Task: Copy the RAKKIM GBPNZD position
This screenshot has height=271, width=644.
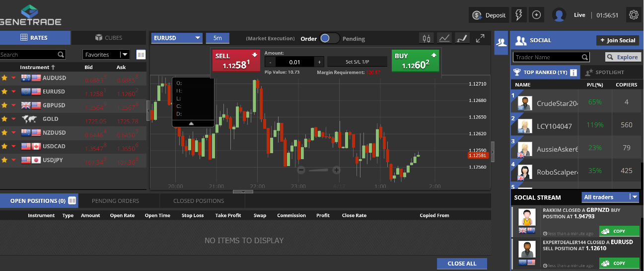Action: pos(619,231)
